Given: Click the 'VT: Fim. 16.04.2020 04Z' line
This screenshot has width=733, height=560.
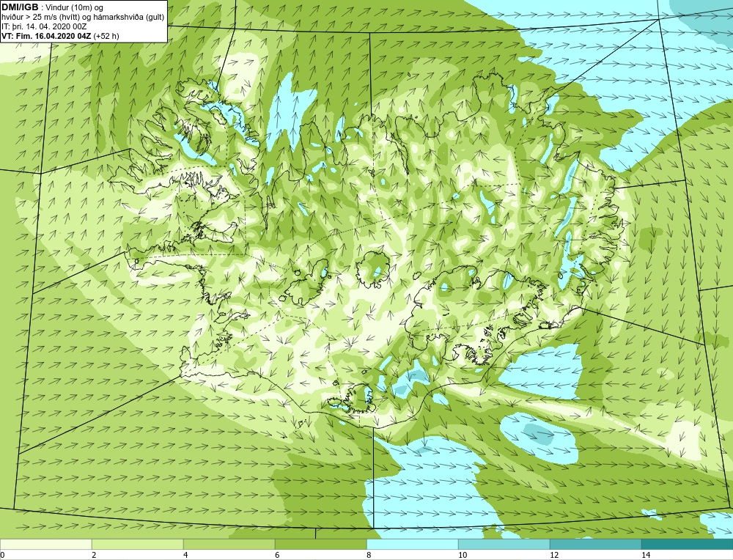Looking at the screenshot, I should [60, 36].
